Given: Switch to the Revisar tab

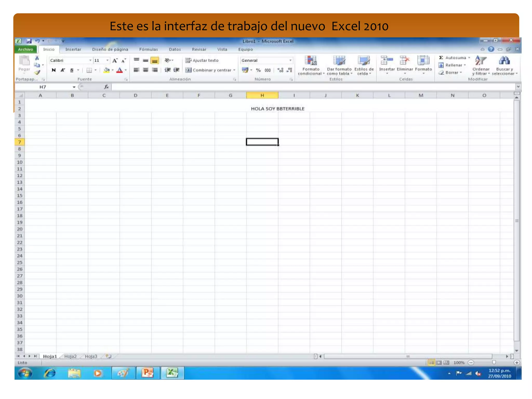Looking at the screenshot, I should 199,49.
